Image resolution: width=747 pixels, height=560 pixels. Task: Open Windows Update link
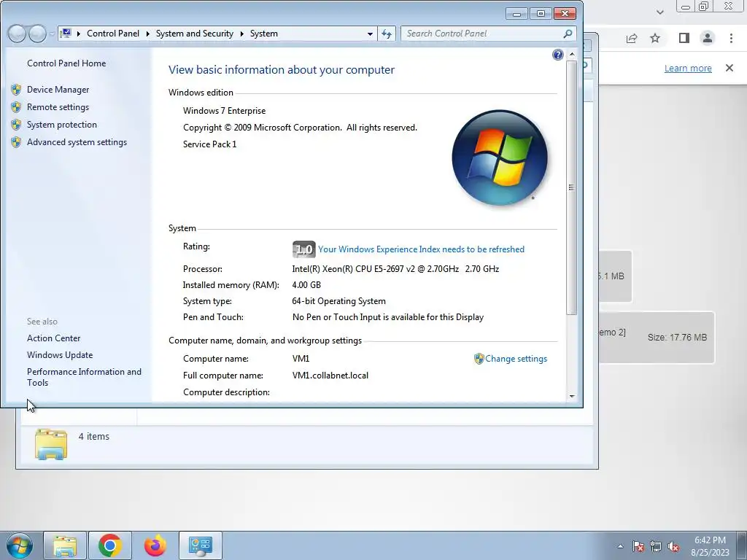60,355
